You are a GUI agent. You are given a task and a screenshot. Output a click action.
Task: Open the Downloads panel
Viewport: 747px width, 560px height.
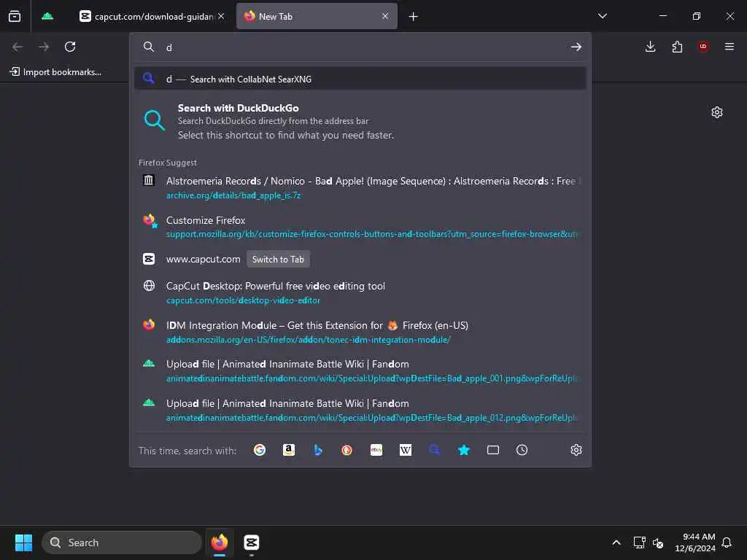click(650, 47)
